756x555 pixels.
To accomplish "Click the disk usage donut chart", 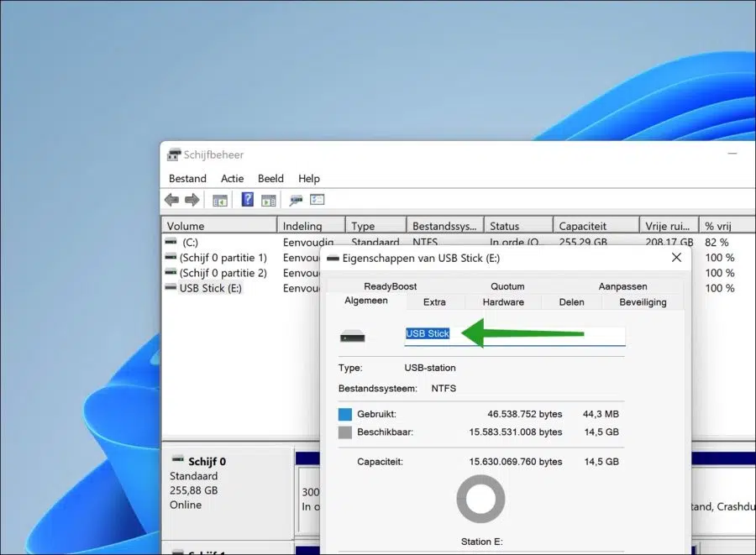I will click(480, 499).
